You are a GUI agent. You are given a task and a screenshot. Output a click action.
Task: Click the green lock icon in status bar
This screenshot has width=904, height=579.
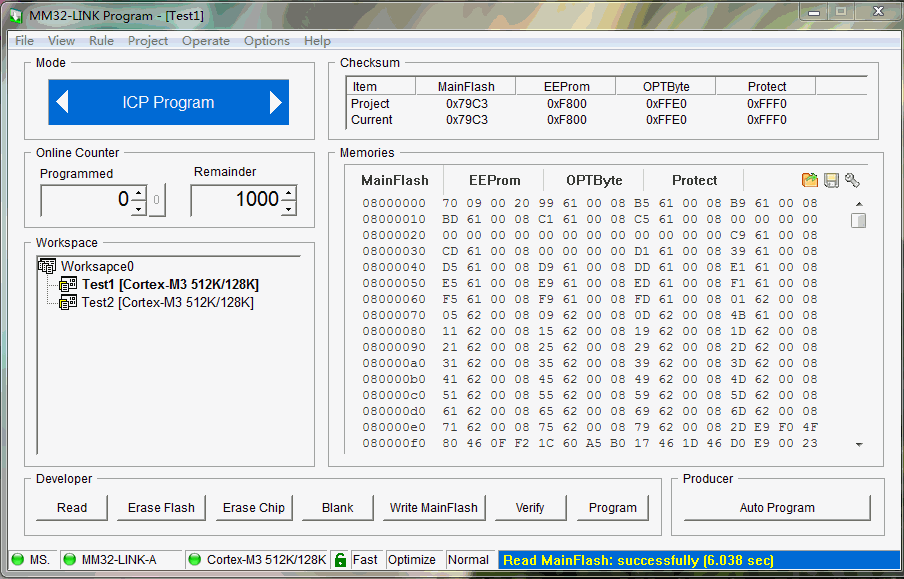(342, 560)
